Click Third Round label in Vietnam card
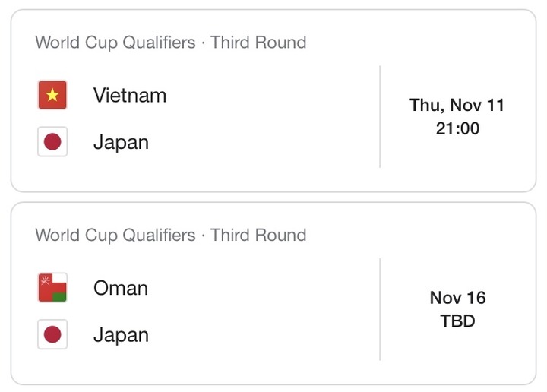547x392 pixels. coord(258,42)
